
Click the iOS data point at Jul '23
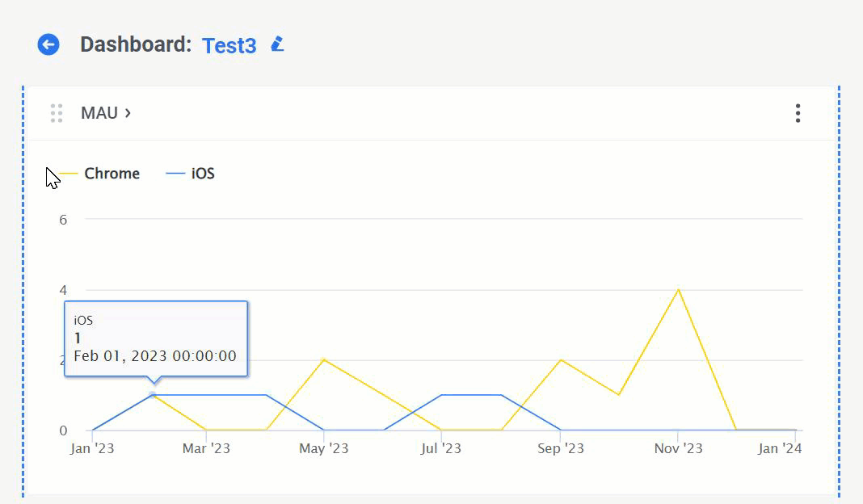point(442,395)
